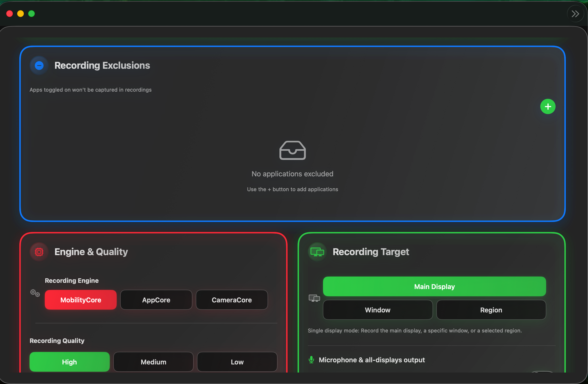
Task: Click the gears icon beside Recording Engine
Action: pos(35,293)
